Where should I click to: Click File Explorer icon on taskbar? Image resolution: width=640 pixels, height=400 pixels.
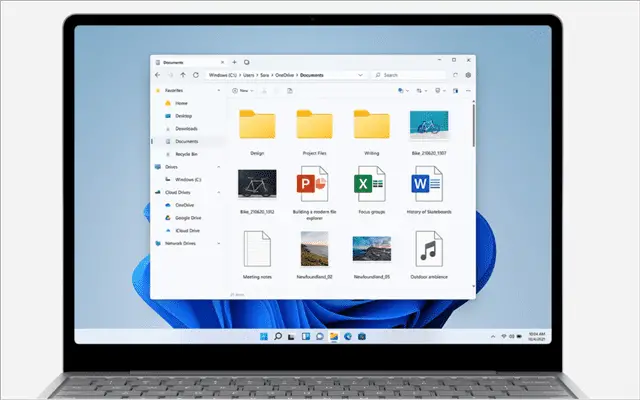(334, 336)
